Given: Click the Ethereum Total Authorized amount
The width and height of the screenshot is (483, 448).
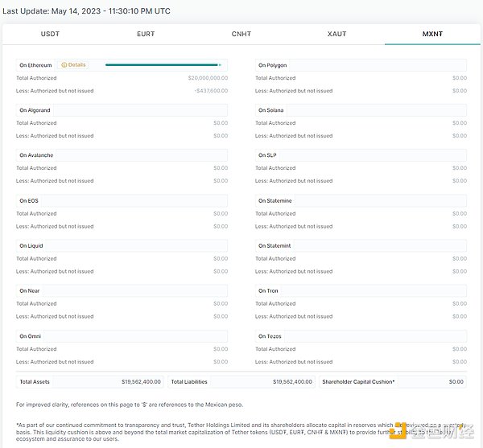Looking at the screenshot, I should (x=208, y=78).
